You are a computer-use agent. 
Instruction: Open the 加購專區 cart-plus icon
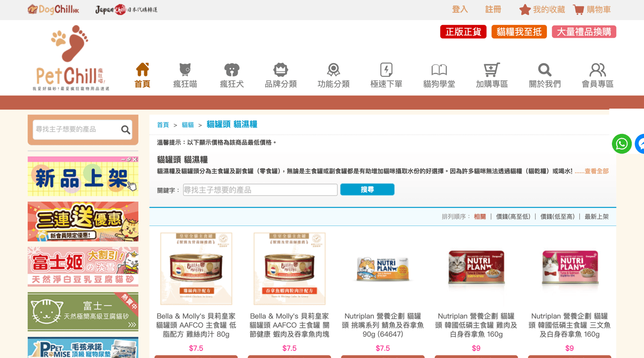click(492, 70)
